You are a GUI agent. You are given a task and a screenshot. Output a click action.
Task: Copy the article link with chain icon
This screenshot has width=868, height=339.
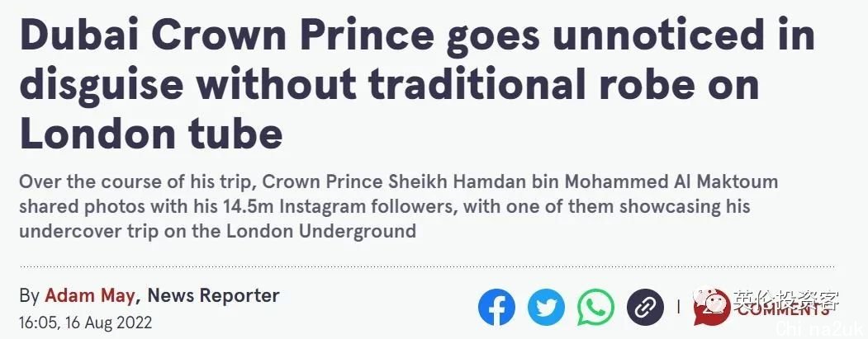tap(645, 307)
